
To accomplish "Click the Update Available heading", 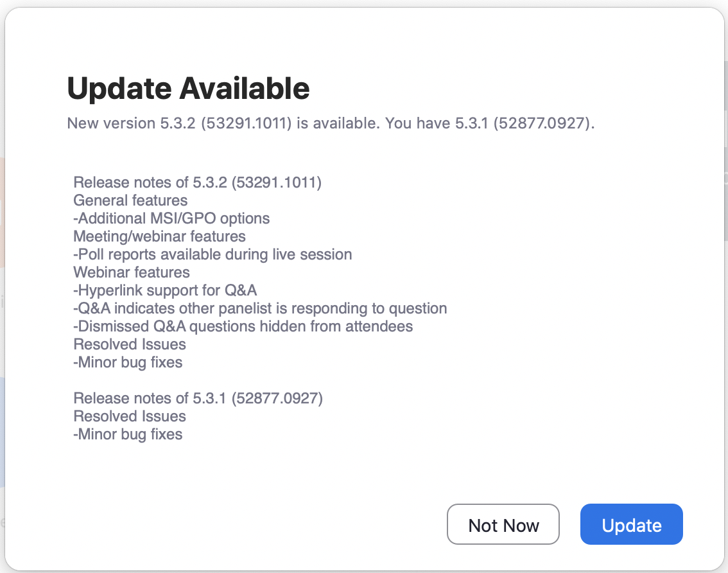I will click(x=188, y=89).
